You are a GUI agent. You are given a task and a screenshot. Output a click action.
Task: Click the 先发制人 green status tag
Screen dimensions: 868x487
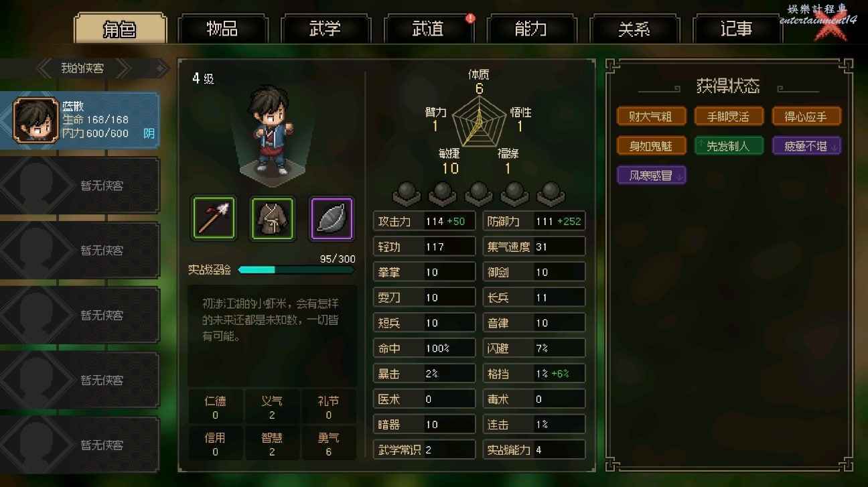click(729, 146)
